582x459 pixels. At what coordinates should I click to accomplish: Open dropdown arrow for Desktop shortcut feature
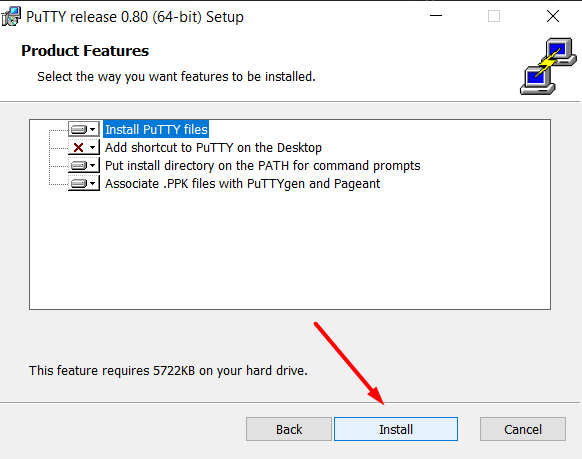(x=93, y=148)
